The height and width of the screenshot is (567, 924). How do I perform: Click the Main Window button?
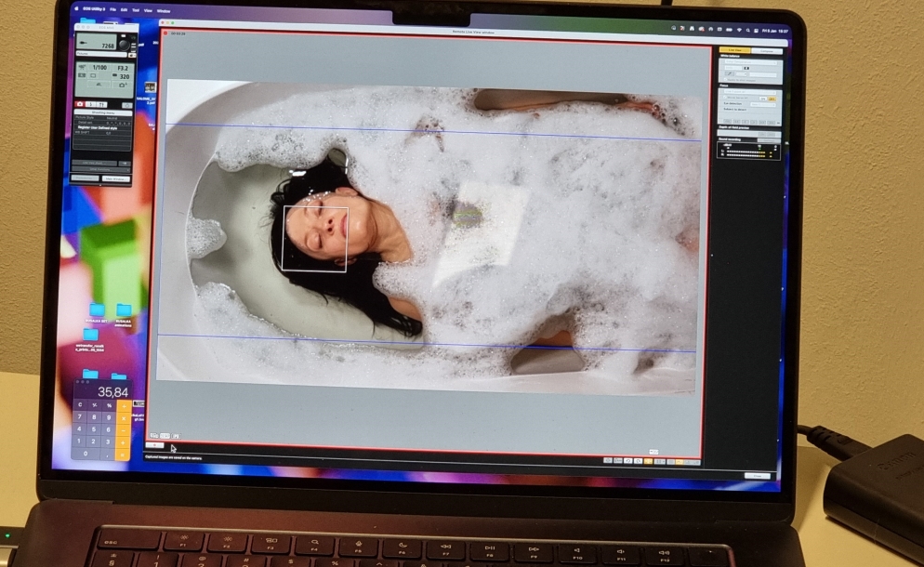(x=114, y=178)
